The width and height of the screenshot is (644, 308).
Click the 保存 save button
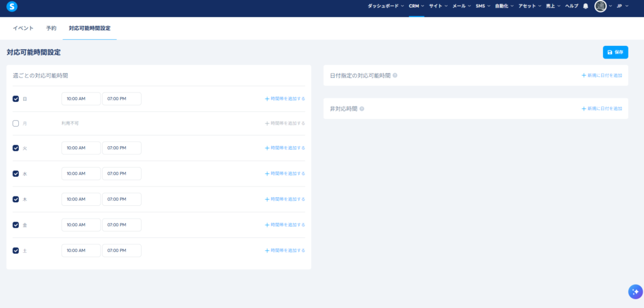615,52
